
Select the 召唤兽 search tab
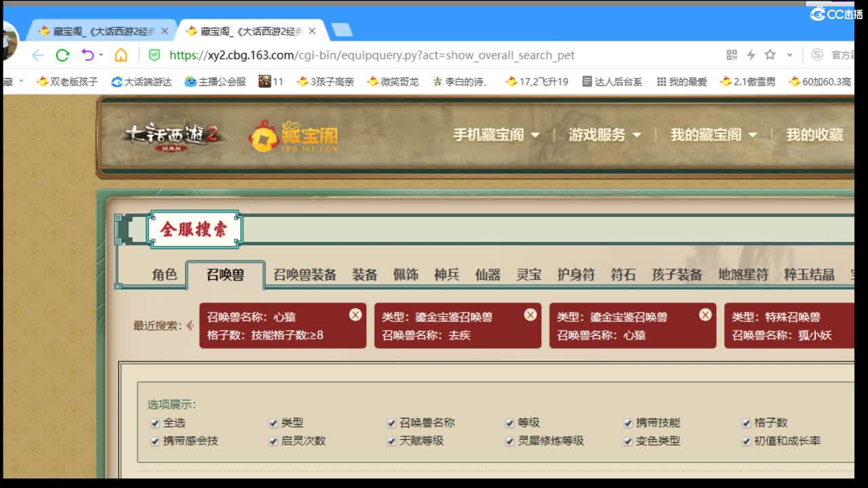[x=225, y=275]
